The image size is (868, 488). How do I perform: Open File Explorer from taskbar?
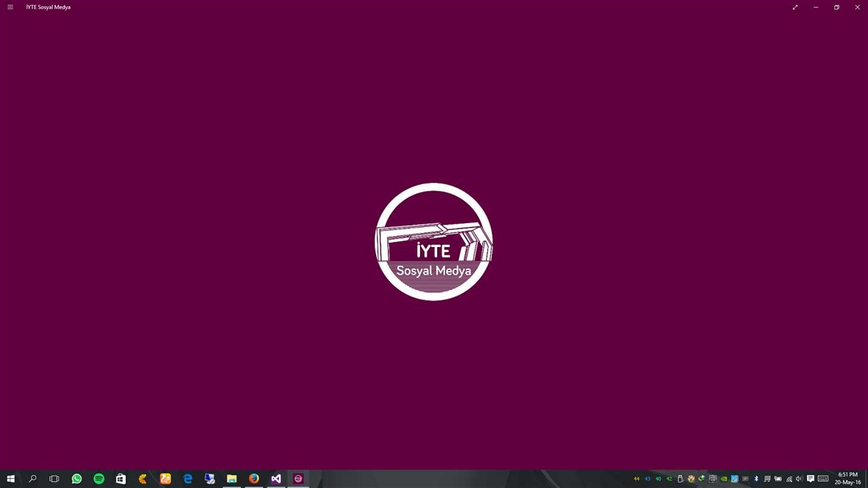(x=231, y=479)
